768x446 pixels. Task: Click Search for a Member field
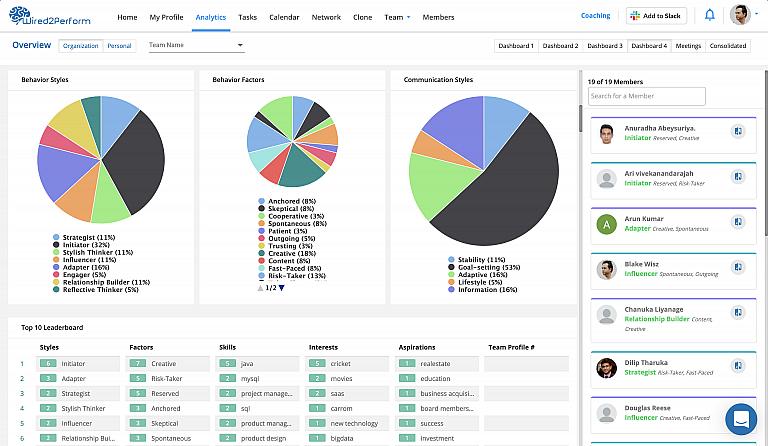(x=647, y=96)
